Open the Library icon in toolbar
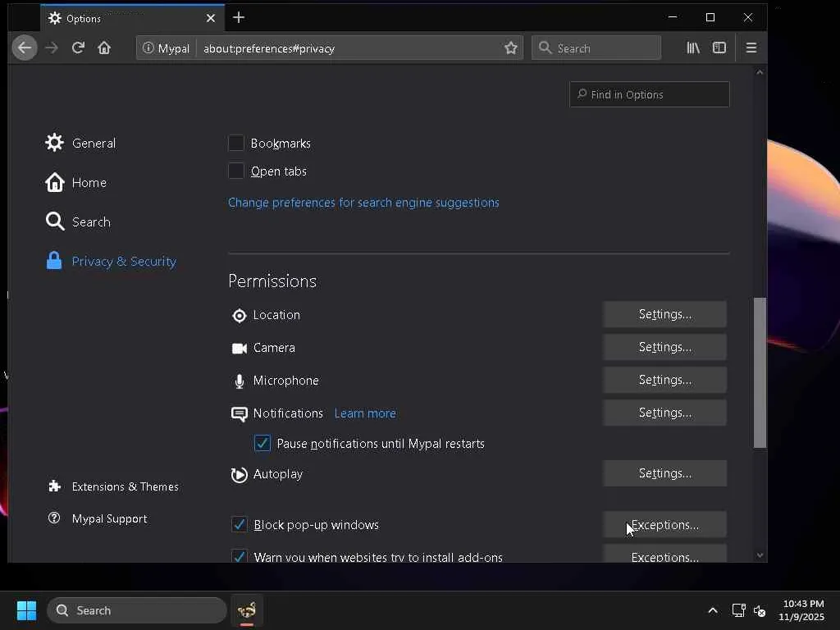This screenshot has width=840, height=630. click(693, 48)
